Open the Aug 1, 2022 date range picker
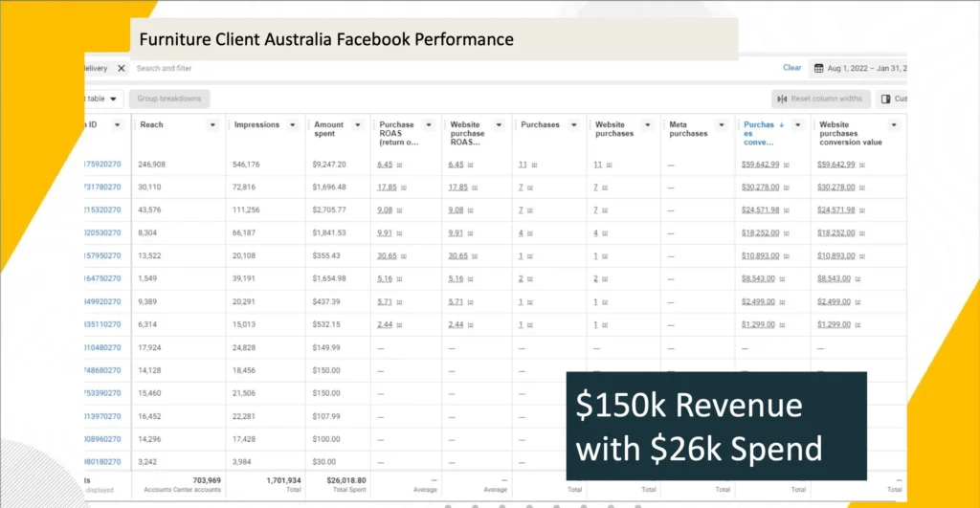 866,69
